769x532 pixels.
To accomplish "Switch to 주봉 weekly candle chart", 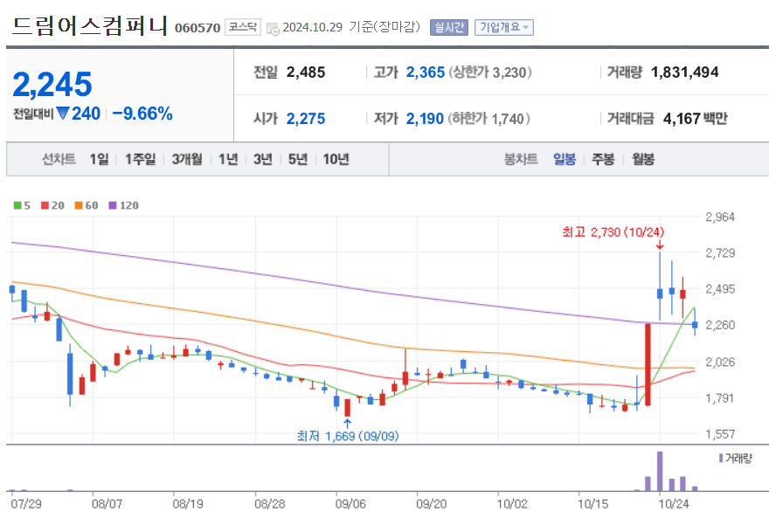I will click(603, 159).
